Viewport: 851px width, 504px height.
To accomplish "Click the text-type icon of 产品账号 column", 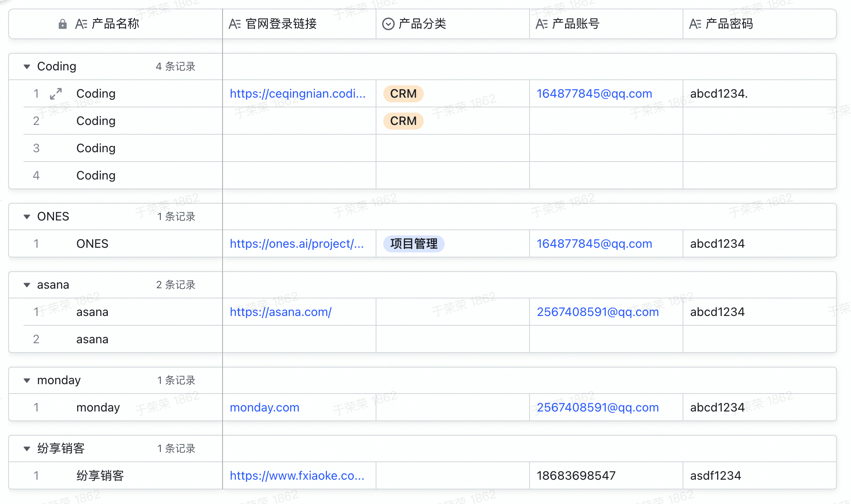I will (x=542, y=24).
